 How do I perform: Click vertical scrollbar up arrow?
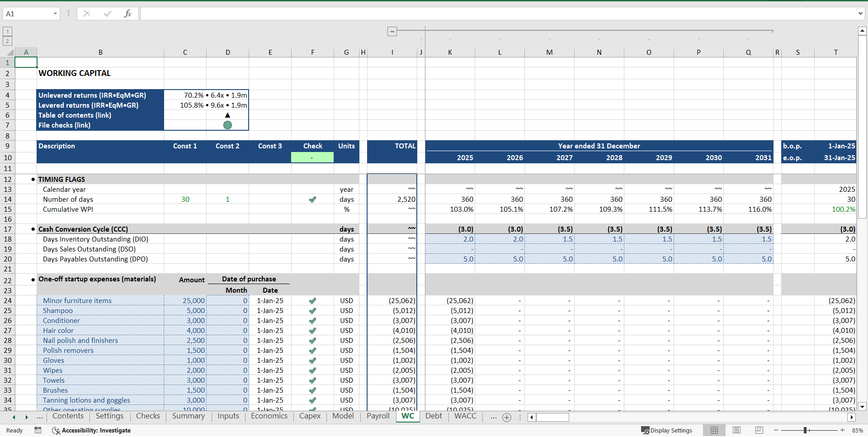[862, 31]
